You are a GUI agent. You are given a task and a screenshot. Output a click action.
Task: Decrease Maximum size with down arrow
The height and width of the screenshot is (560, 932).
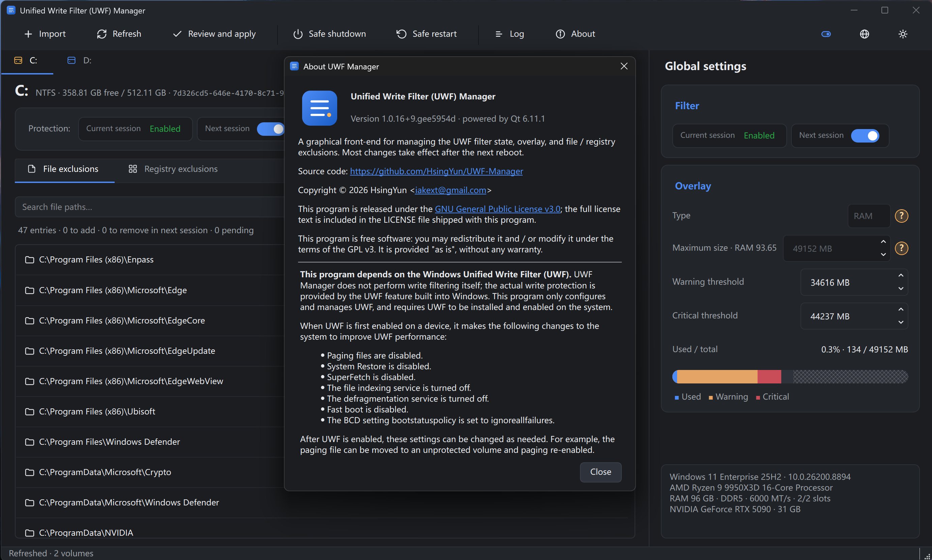[x=883, y=255]
